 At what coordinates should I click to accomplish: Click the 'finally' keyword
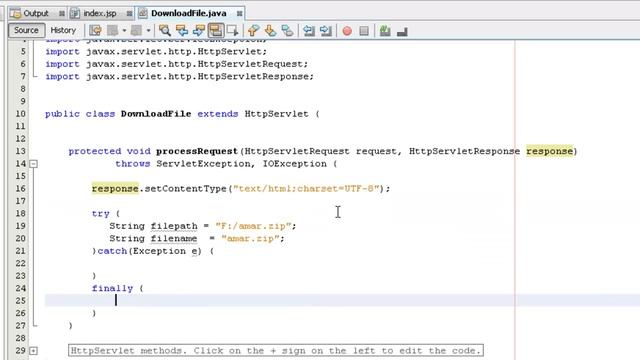[112, 289]
